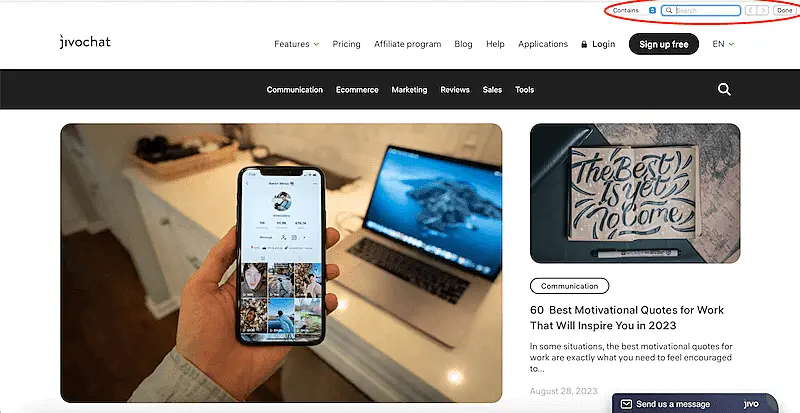800x413 pixels.
Task: Select the Ecommerce category
Action: click(x=357, y=89)
